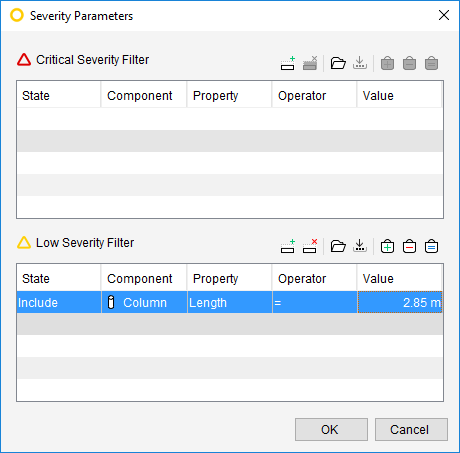Select the Include state cell
Screen dimensions: 460x453
(59, 302)
